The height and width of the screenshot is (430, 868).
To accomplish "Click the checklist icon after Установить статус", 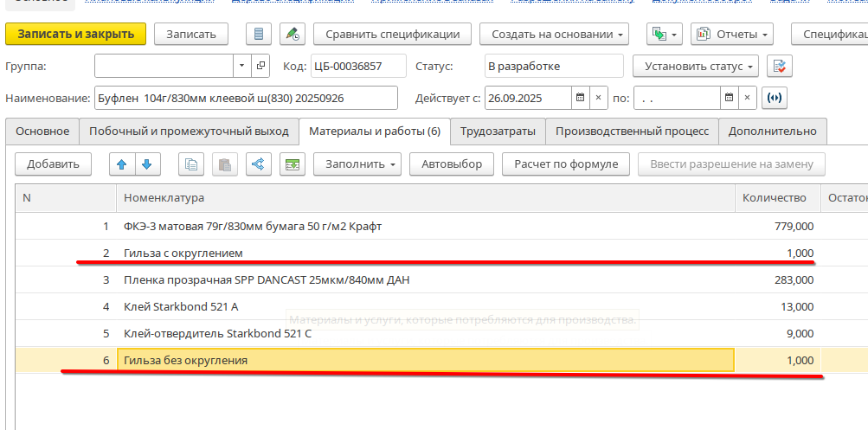I will pyautogui.click(x=780, y=67).
